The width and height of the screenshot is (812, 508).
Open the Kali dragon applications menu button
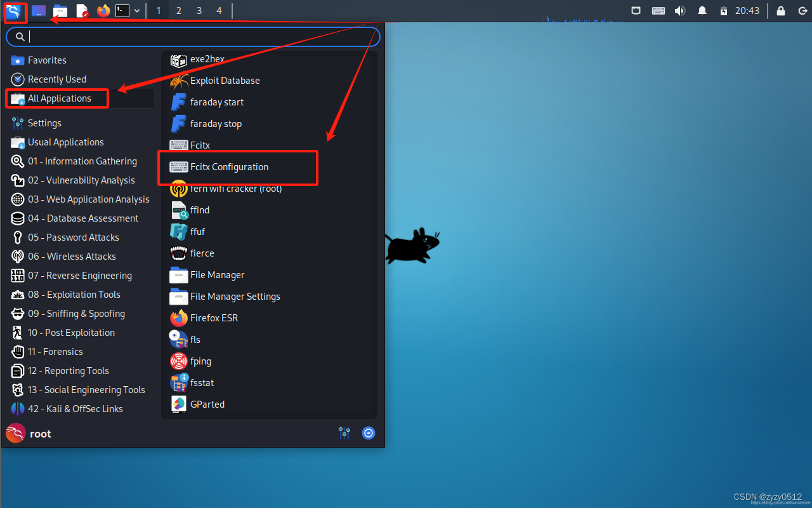13,11
